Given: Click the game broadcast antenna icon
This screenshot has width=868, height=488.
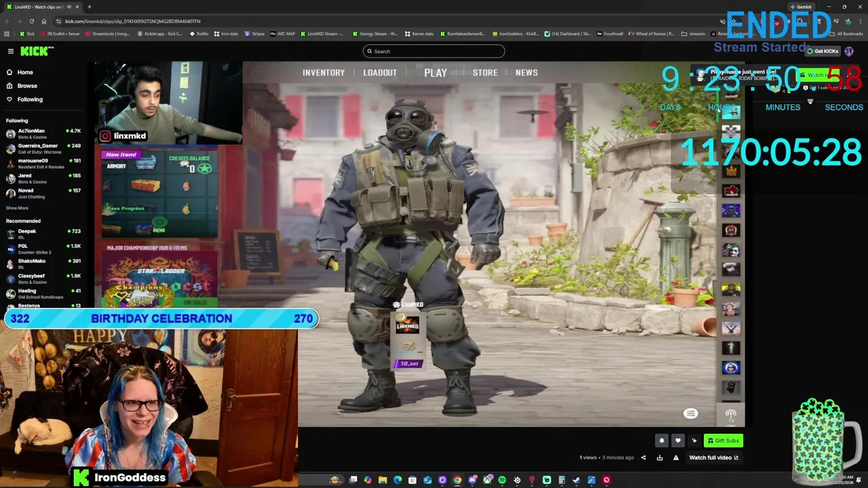Looking at the screenshot, I should coord(730,414).
